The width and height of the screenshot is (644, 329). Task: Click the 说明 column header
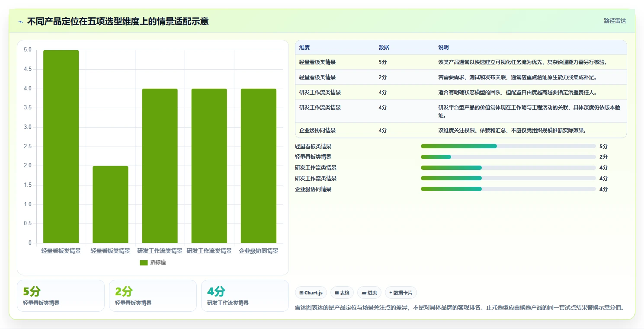point(443,48)
